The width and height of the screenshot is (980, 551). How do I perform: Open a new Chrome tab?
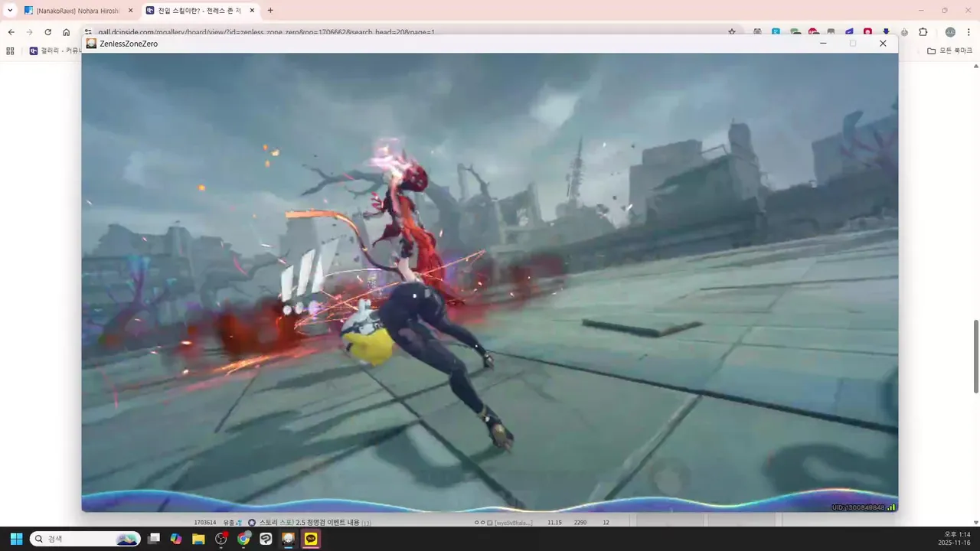270,11
